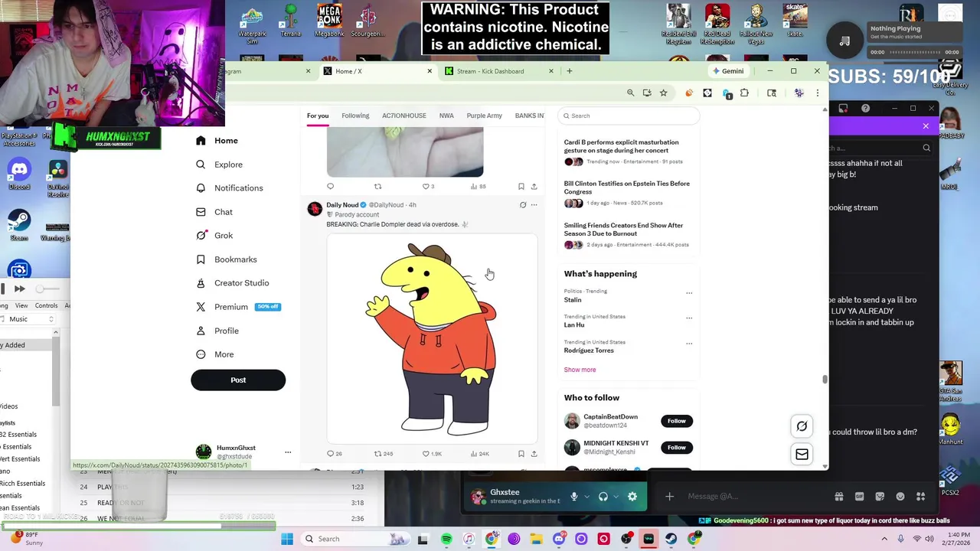Share the Daily Noud post
The height and width of the screenshot is (551, 980).
click(x=534, y=454)
